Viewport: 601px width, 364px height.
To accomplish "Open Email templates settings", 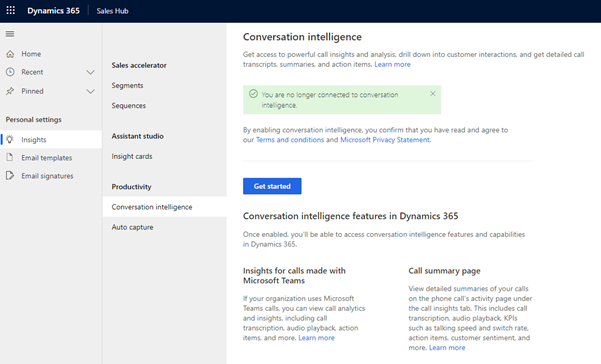I will pyautogui.click(x=51, y=157).
